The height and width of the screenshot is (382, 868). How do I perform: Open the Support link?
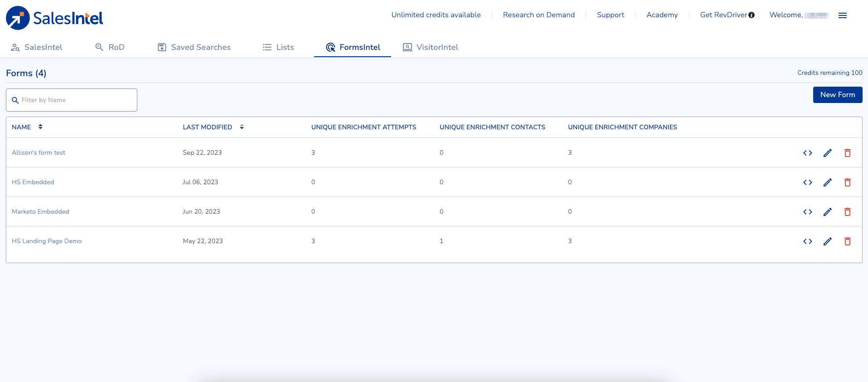coord(610,15)
